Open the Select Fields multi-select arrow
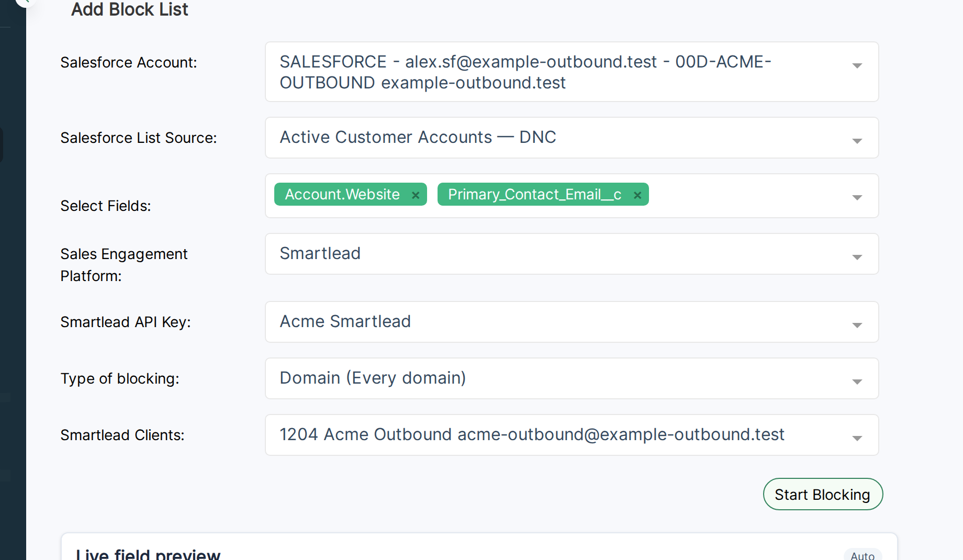The height and width of the screenshot is (560, 963). [x=857, y=197]
